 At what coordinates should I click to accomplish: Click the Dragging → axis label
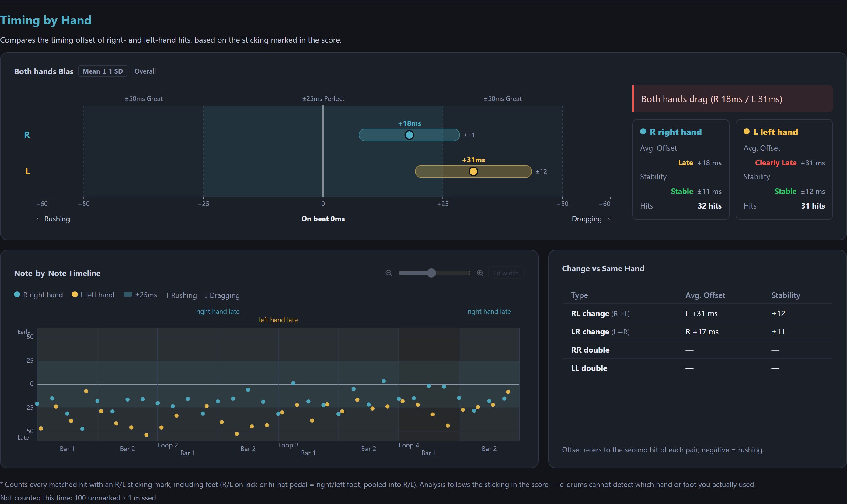pyautogui.click(x=591, y=219)
